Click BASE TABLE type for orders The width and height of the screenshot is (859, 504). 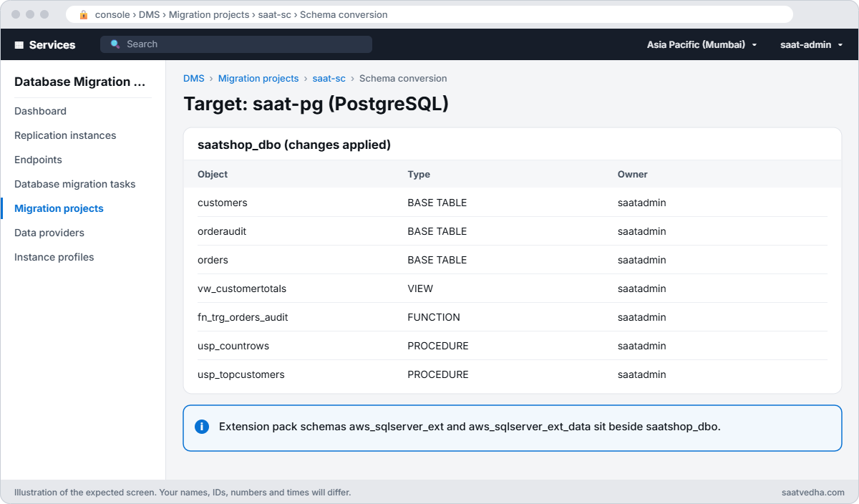(x=437, y=260)
